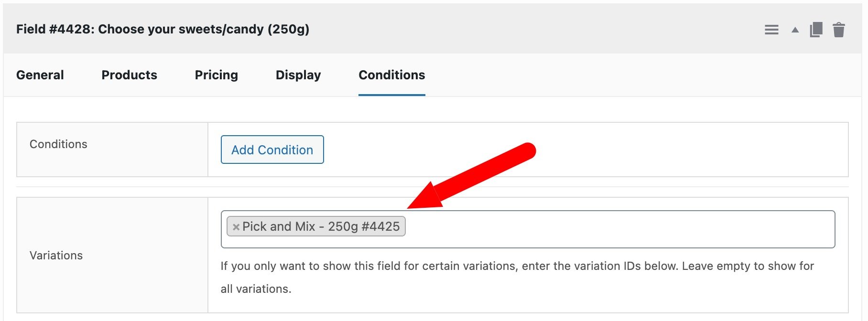Switch to the General tab
Screen dimensions: 868x321
(x=40, y=75)
